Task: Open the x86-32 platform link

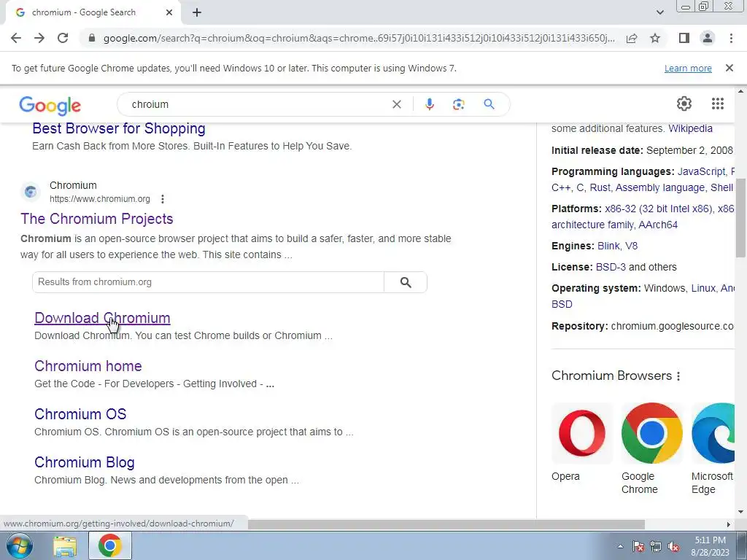Action: pos(658,209)
